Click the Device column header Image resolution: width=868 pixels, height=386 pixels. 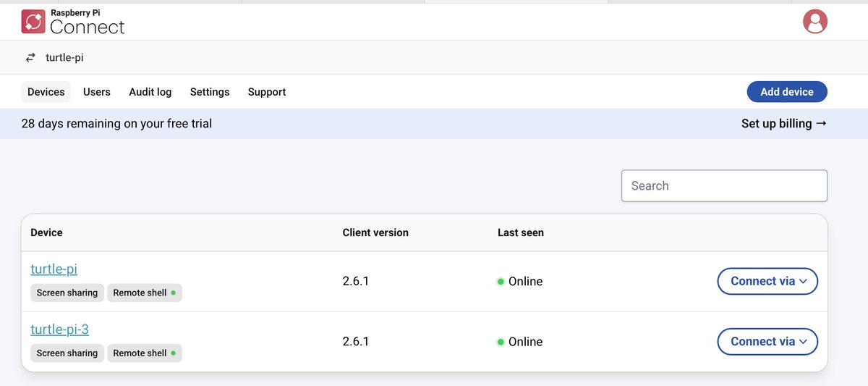(46, 232)
